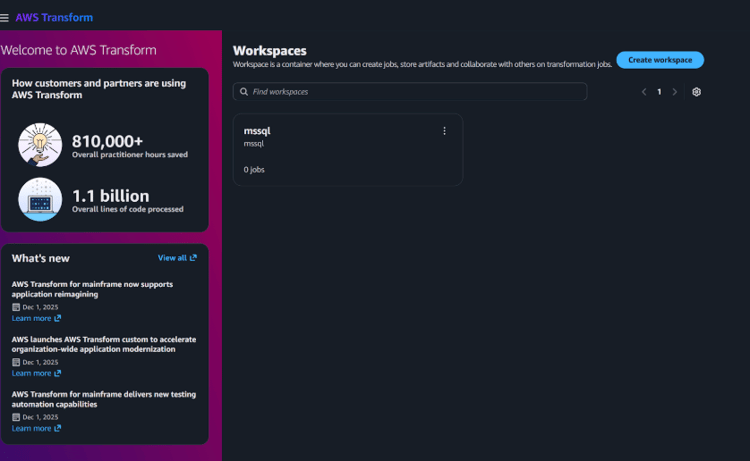Image resolution: width=750 pixels, height=461 pixels.
Task: Click the 810,000+ statistic
Action: (107, 141)
